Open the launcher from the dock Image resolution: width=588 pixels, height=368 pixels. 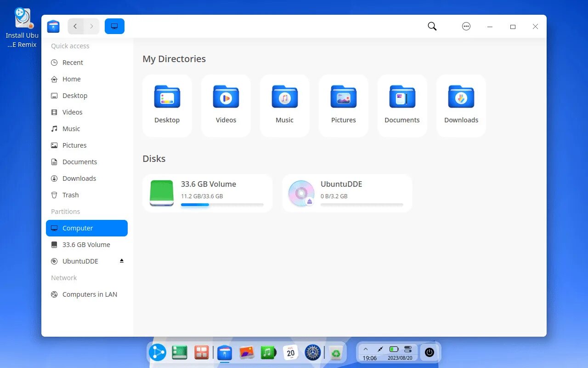pyautogui.click(x=158, y=353)
